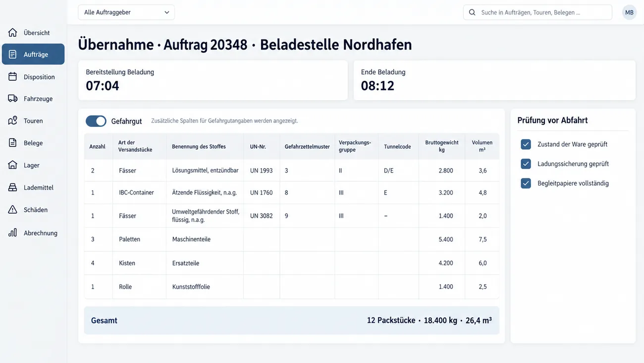Screen dimensions: 644x363
Task: Click the search magnifier icon
Action: 472,12
